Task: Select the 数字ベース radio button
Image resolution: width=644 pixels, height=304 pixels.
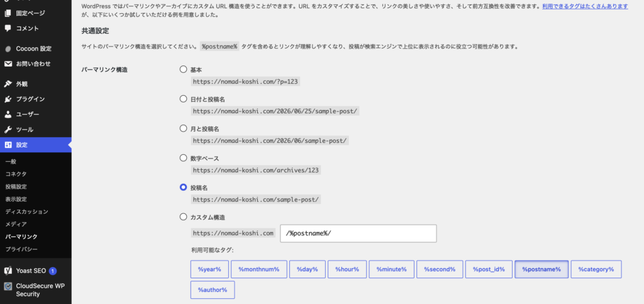Action: (x=183, y=158)
